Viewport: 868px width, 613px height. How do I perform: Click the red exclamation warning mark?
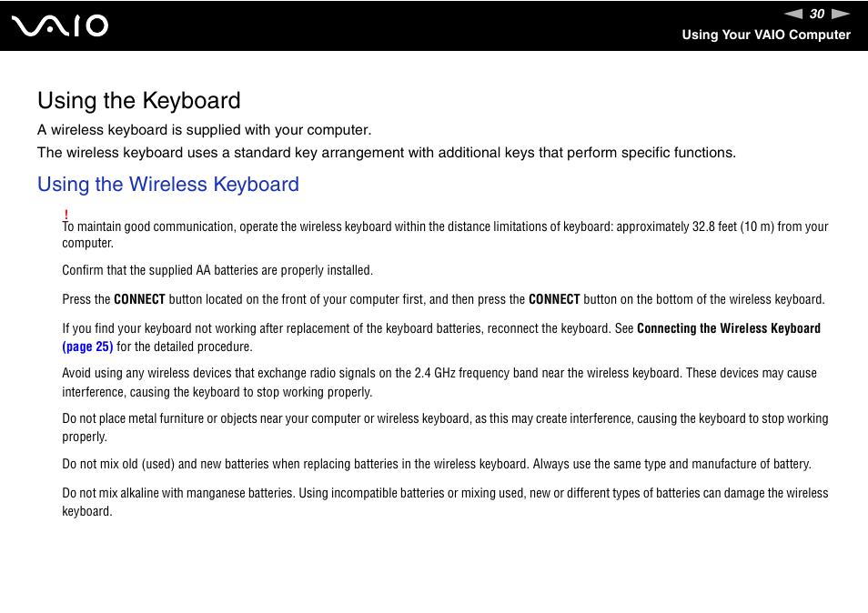tap(66, 214)
